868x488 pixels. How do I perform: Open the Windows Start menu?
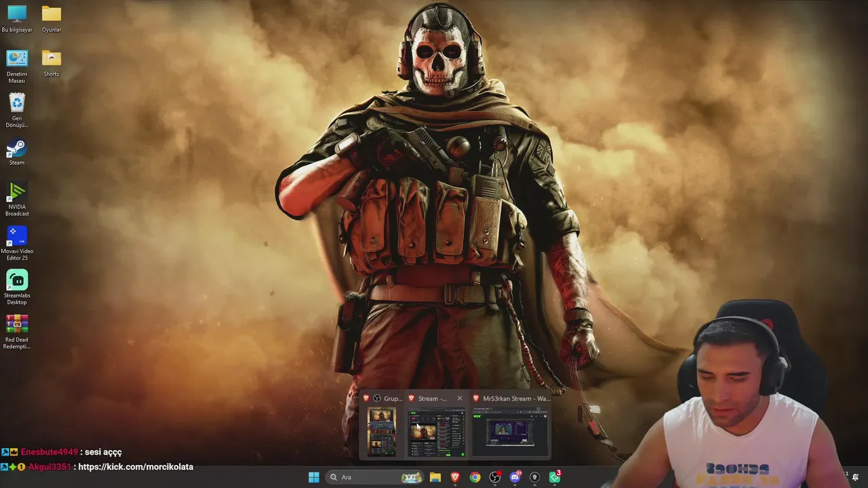coord(314,477)
